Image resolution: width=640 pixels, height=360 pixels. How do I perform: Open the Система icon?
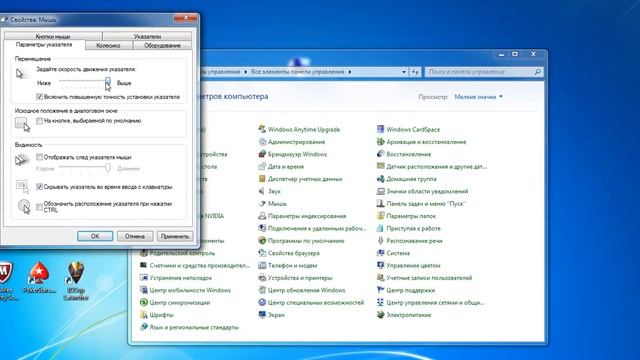click(380, 253)
